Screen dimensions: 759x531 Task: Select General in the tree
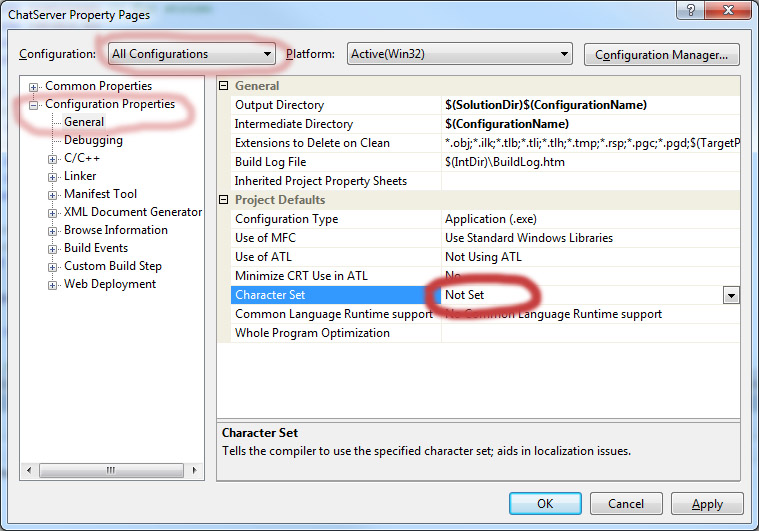click(x=84, y=122)
